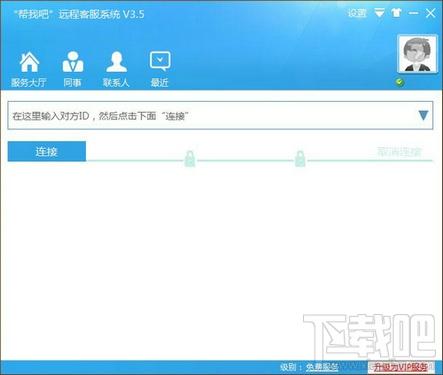This screenshot has height=375, width=443.
Task: Select the 同事 colleagues icon
Action: [73, 62]
